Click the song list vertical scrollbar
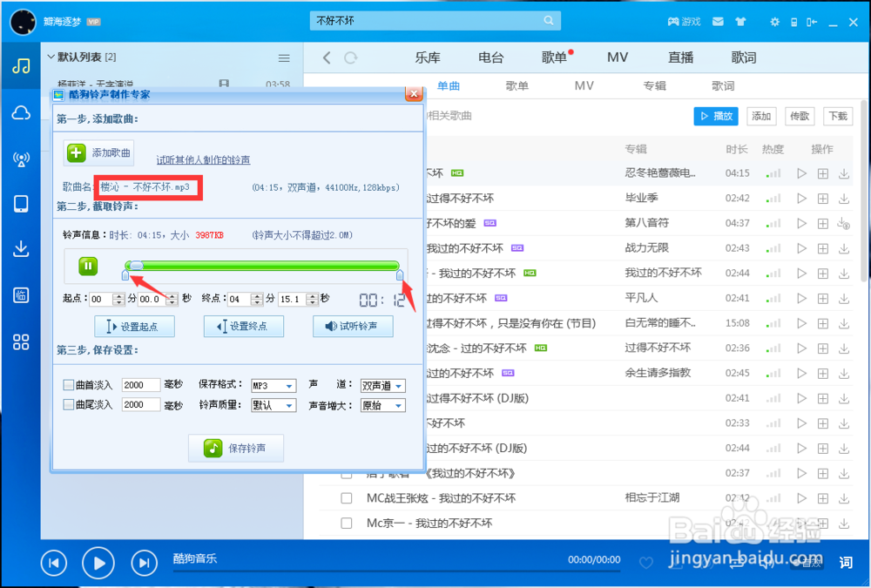This screenshot has height=588, width=871. click(864, 190)
